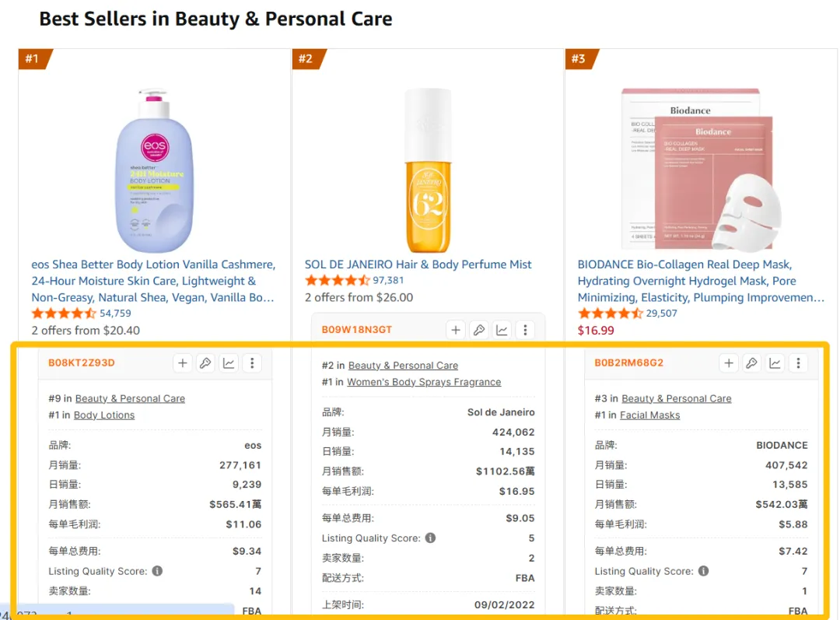Click the ASIN B0B2RM68G2 code
840x620 pixels.
[629, 363]
